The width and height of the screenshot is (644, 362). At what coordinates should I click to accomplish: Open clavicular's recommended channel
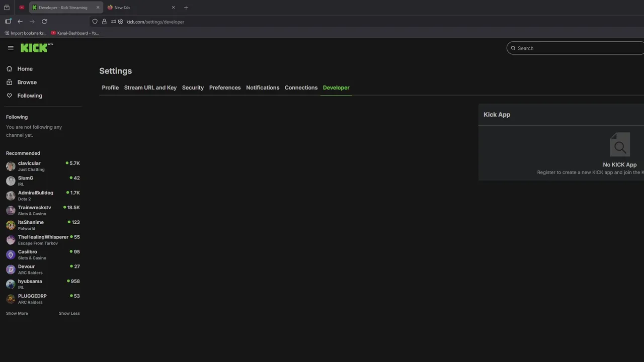(43, 166)
